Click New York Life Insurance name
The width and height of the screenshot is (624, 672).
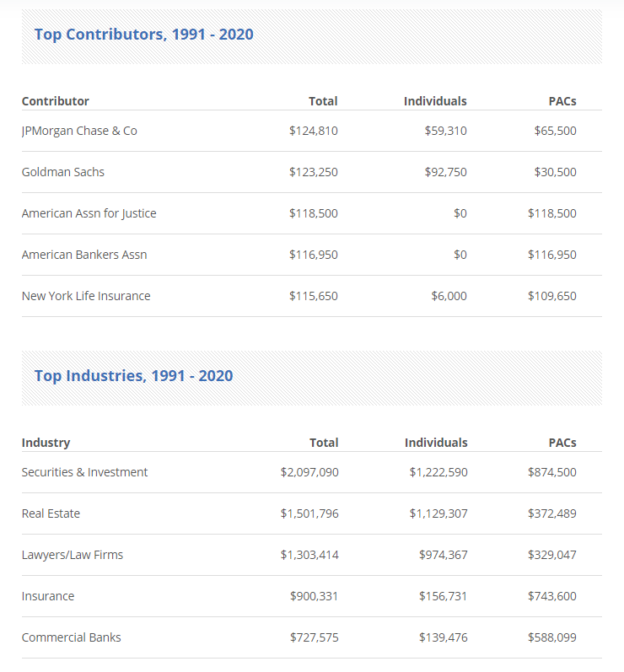[x=86, y=296]
